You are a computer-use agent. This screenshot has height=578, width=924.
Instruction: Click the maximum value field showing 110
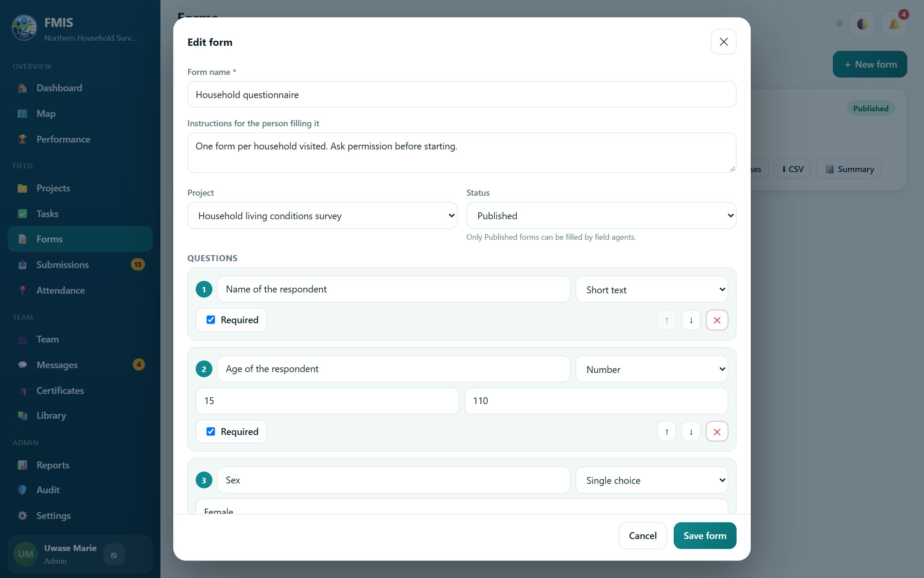tap(596, 401)
